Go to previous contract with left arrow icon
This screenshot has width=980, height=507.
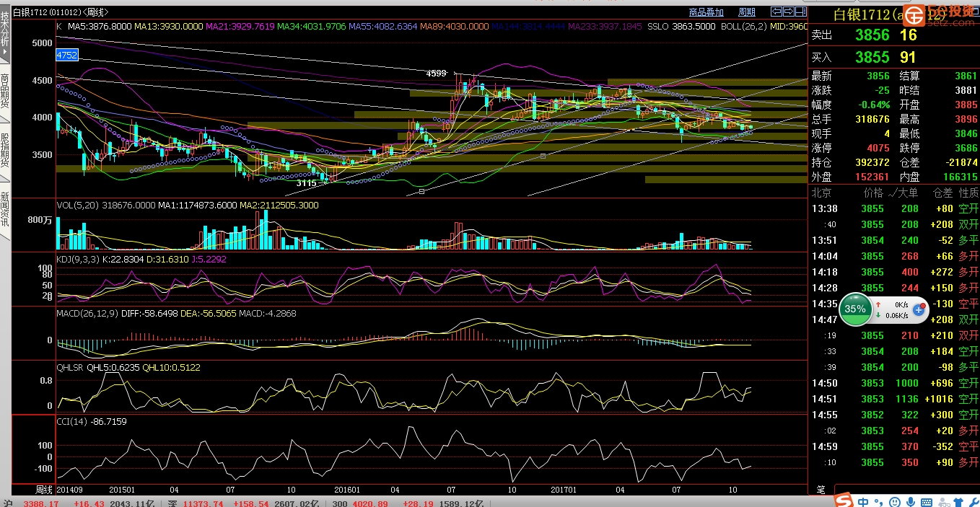[x=776, y=12]
